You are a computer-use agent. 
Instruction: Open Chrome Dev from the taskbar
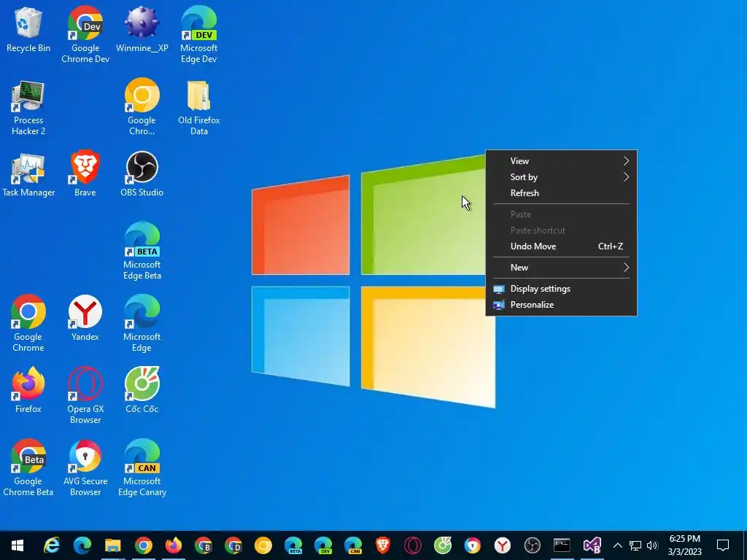233,545
